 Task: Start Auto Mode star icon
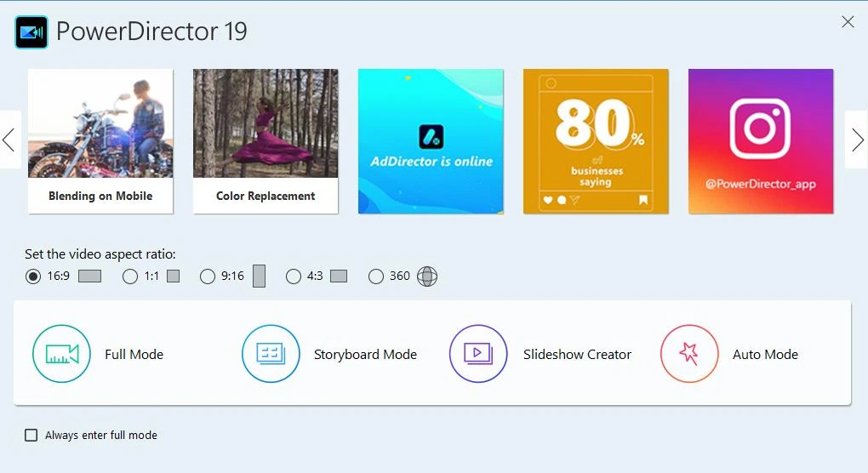pyautogui.click(x=689, y=354)
